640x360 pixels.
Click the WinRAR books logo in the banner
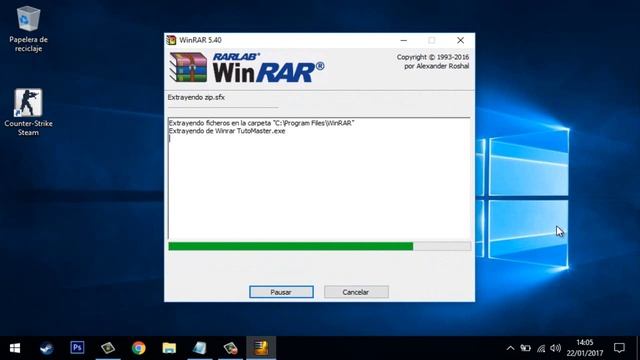[188, 68]
